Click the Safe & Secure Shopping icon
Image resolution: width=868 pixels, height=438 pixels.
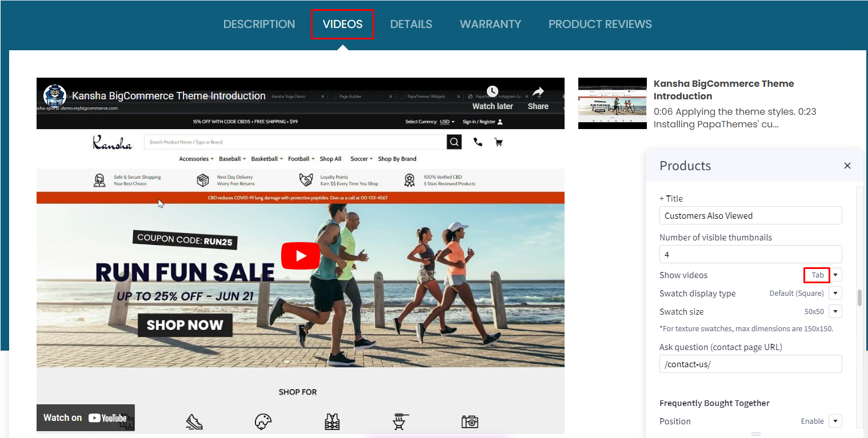coord(99,180)
